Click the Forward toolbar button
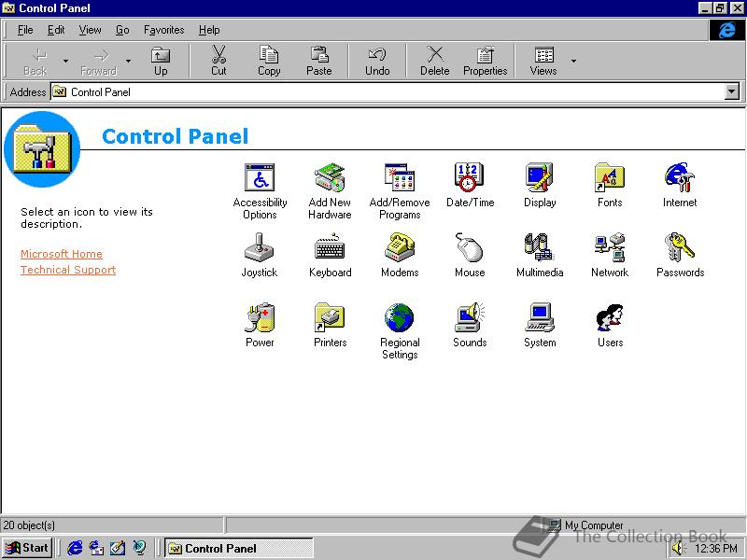This screenshot has height=560, width=747. 99,61
